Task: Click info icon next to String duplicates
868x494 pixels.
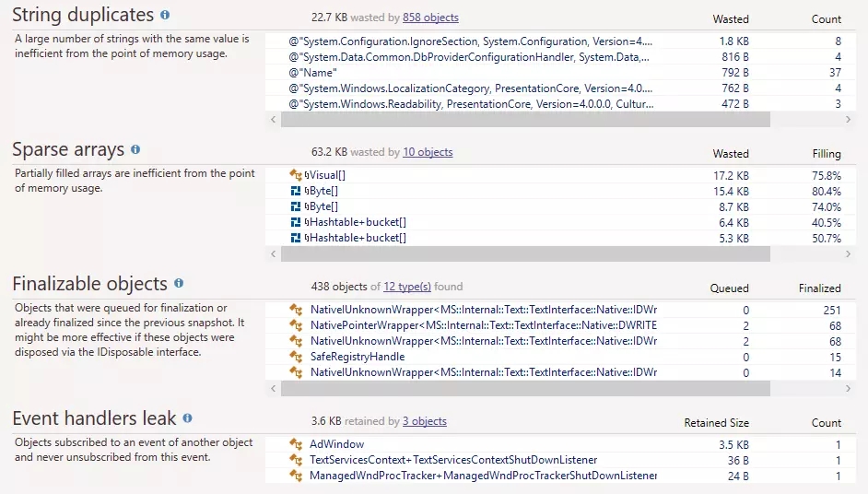Action: [x=165, y=16]
